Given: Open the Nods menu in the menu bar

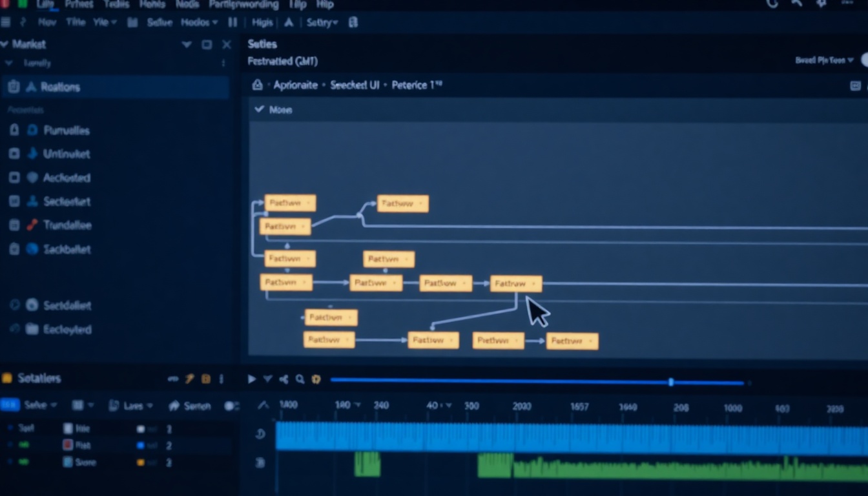Looking at the screenshot, I should pyautogui.click(x=187, y=5).
